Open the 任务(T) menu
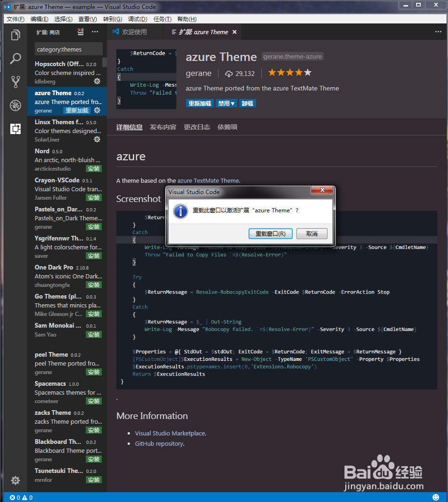 click(x=162, y=19)
